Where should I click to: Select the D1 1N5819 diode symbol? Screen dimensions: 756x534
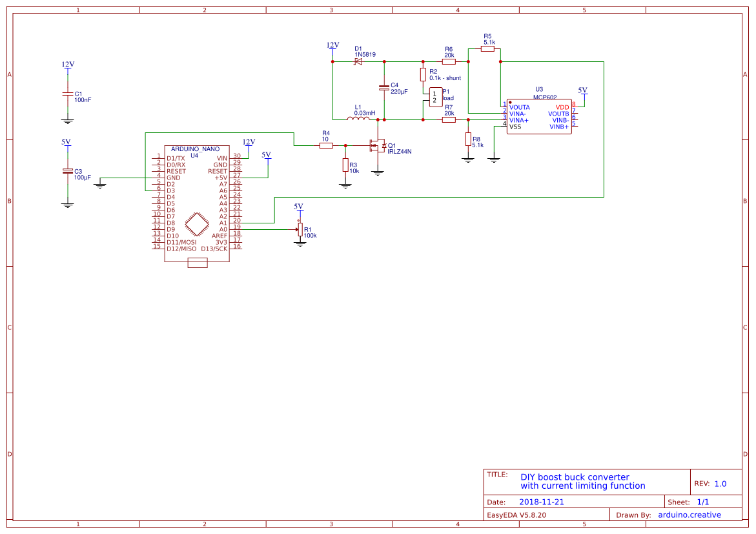[x=359, y=61]
